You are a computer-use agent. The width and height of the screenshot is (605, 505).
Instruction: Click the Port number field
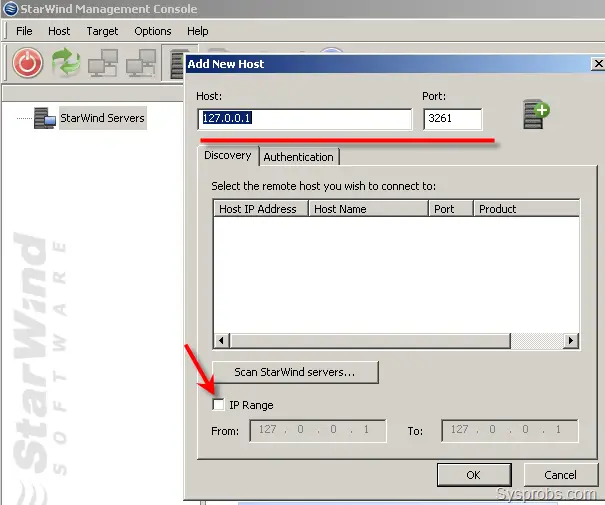tap(453, 118)
